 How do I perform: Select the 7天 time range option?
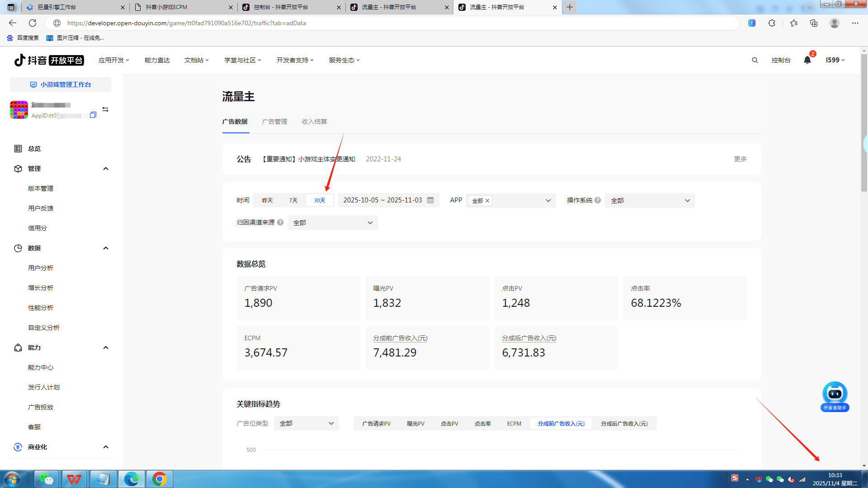pos(293,200)
